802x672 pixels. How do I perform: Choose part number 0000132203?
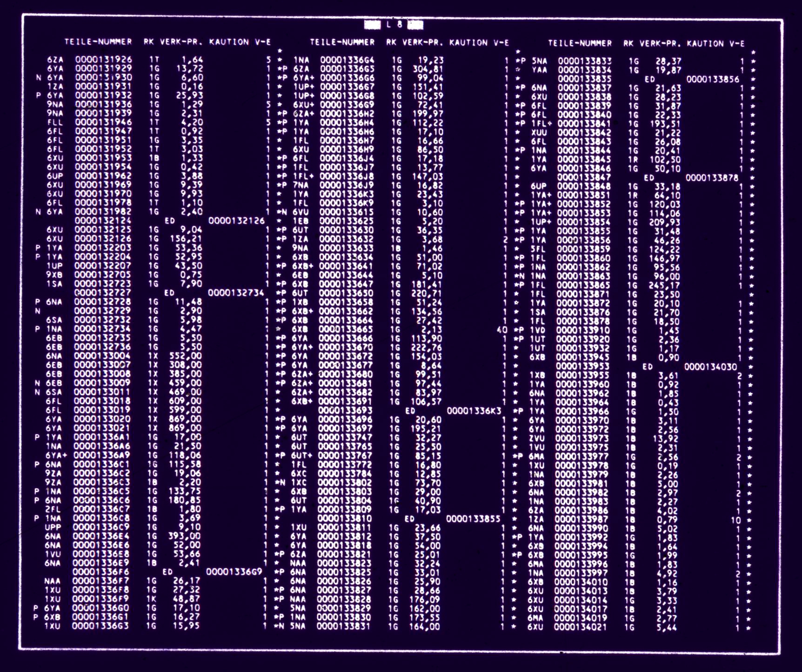(103, 248)
